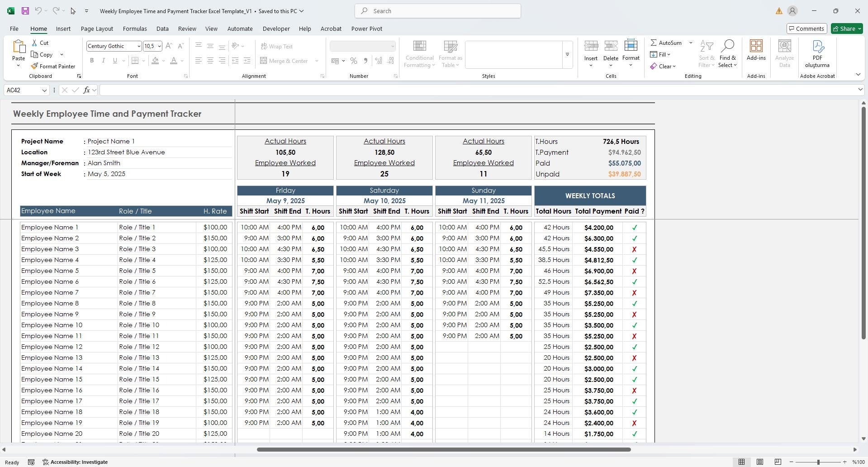Expand the cell Styles gallery

[567, 55]
